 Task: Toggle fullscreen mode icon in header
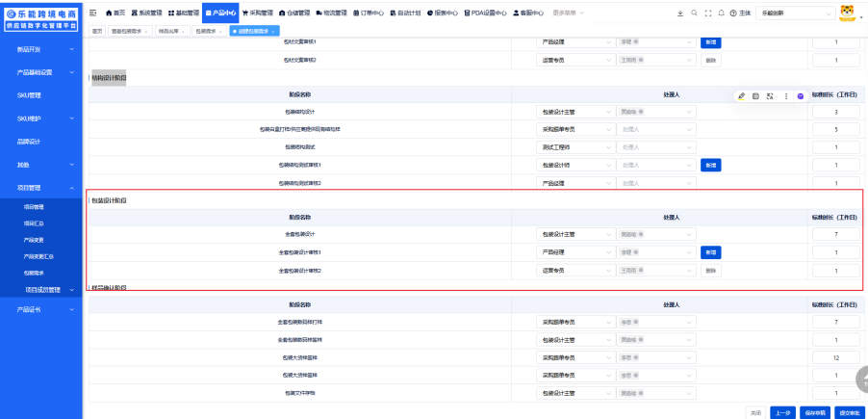pos(708,13)
